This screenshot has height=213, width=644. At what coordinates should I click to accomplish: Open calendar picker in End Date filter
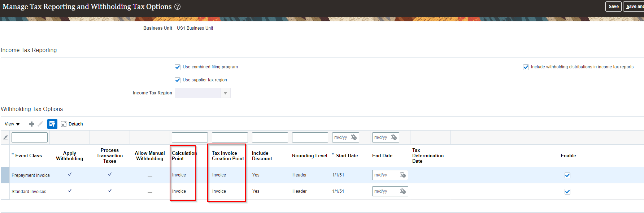394,137
